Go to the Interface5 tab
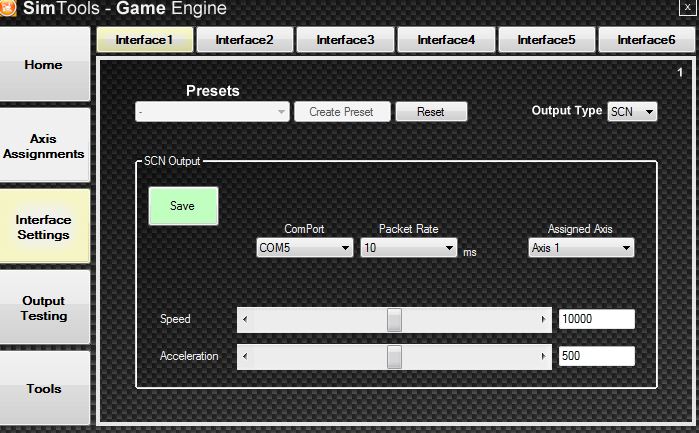The image size is (699, 433). 547,40
